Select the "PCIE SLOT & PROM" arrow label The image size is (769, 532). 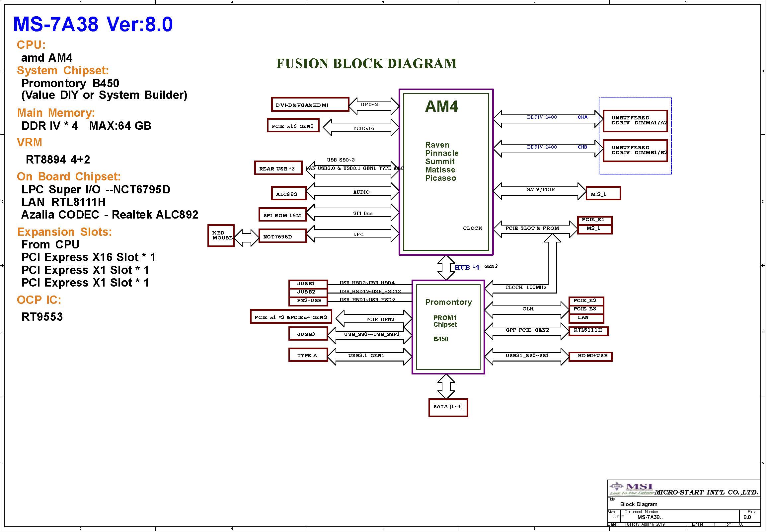pyautogui.click(x=532, y=228)
